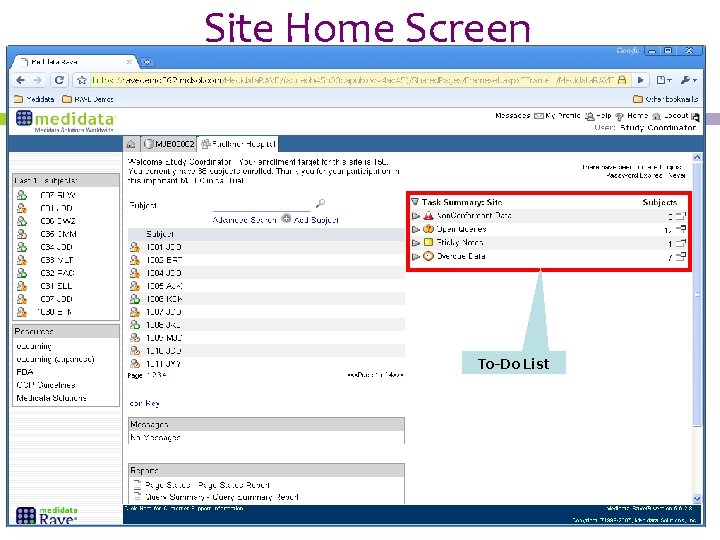Reload the page with the refresh icon

point(59,80)
